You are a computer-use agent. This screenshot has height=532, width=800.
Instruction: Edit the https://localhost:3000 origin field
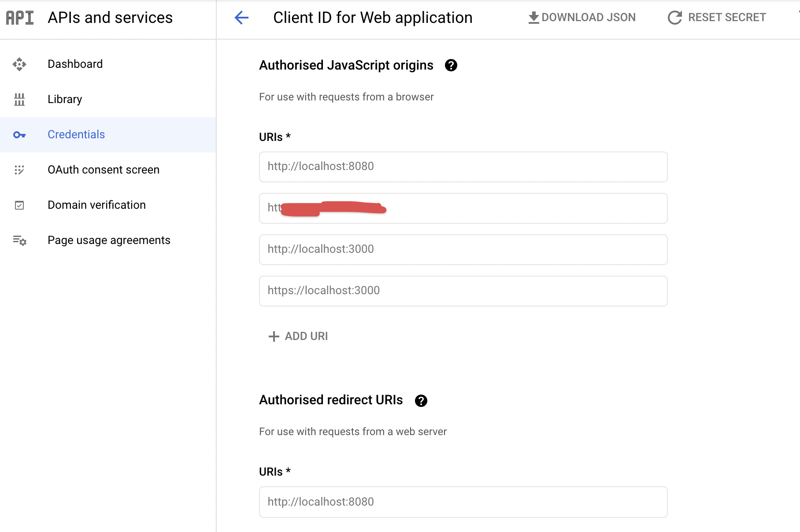click(463, 291)
